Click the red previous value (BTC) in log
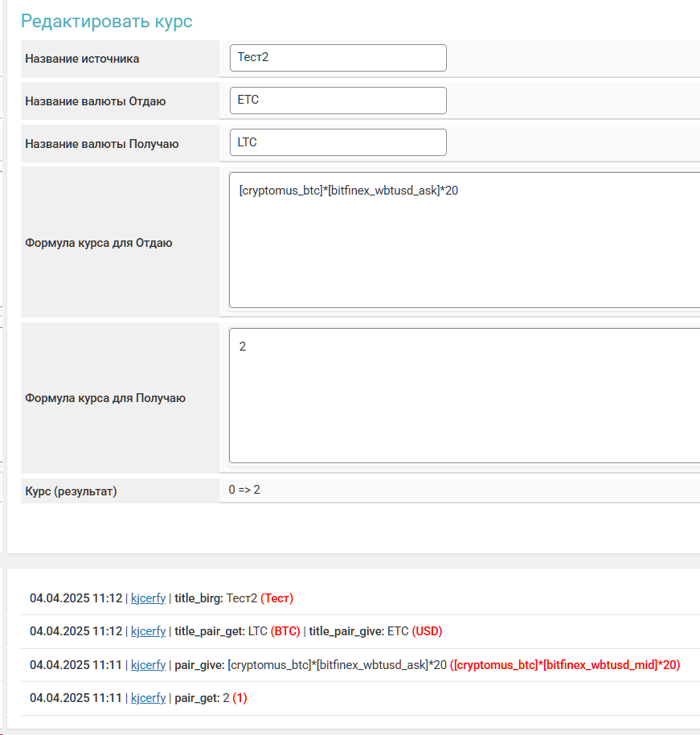Screen dimensions: 700x735 click(x=285, y=631)
